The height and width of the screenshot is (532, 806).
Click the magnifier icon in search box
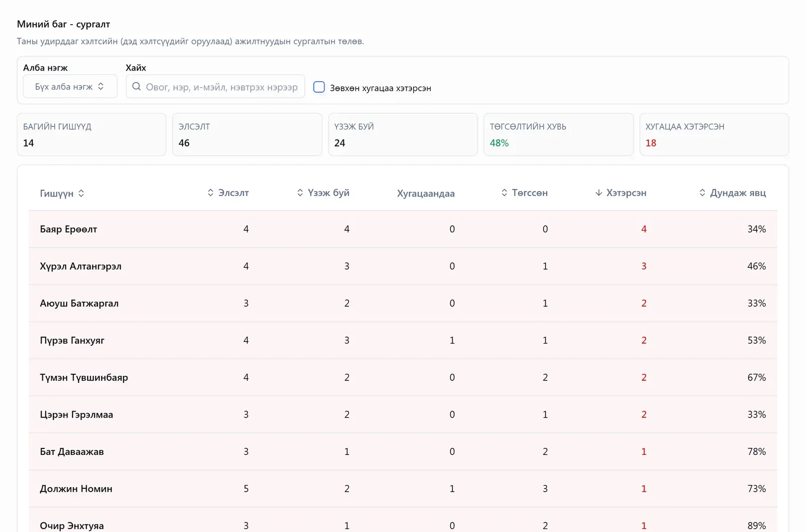[x=137, y=87]
